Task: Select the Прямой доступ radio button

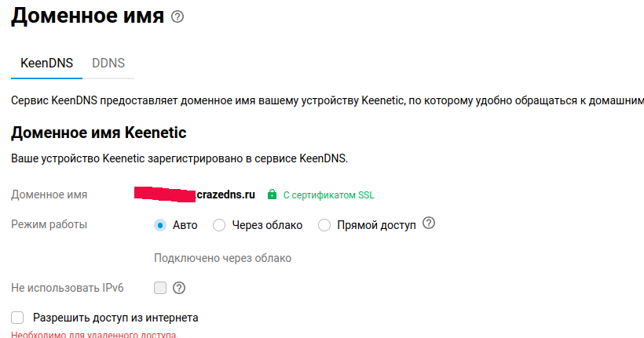Action: [324, 225]
